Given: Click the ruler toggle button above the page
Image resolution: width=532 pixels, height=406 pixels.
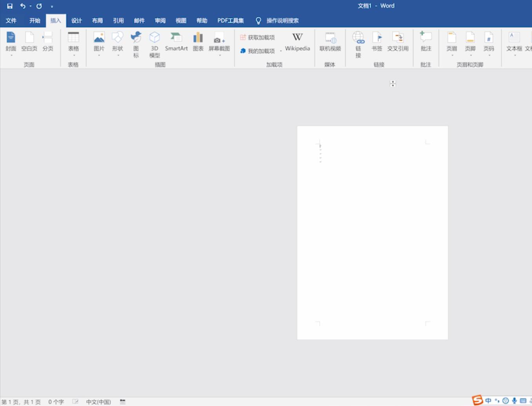Looking at the screenshot, I should (x=393, y=83).
